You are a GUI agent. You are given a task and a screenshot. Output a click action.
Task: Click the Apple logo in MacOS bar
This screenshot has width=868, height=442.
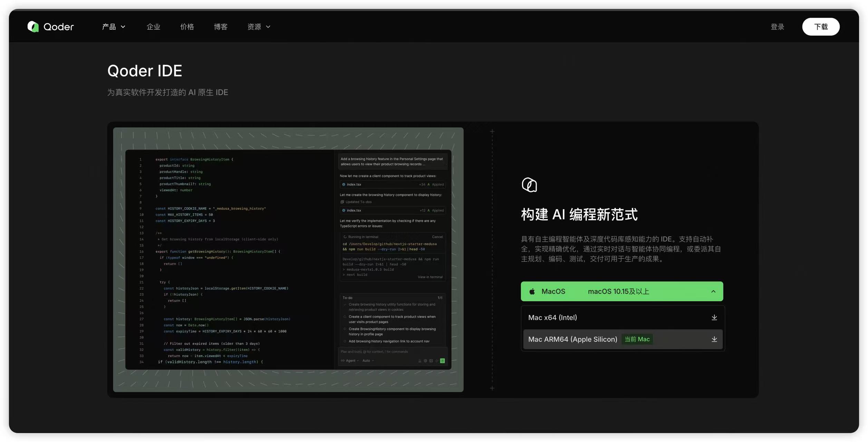[532, 291]
